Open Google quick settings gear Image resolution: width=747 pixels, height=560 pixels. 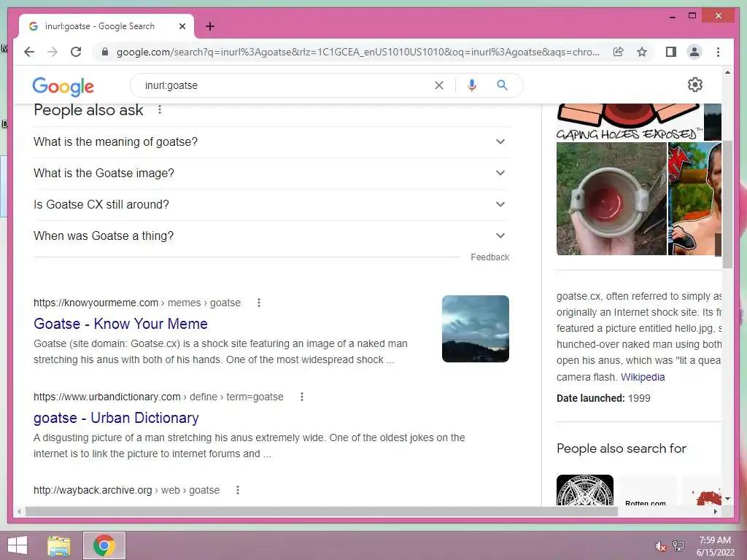coord(695,85)
